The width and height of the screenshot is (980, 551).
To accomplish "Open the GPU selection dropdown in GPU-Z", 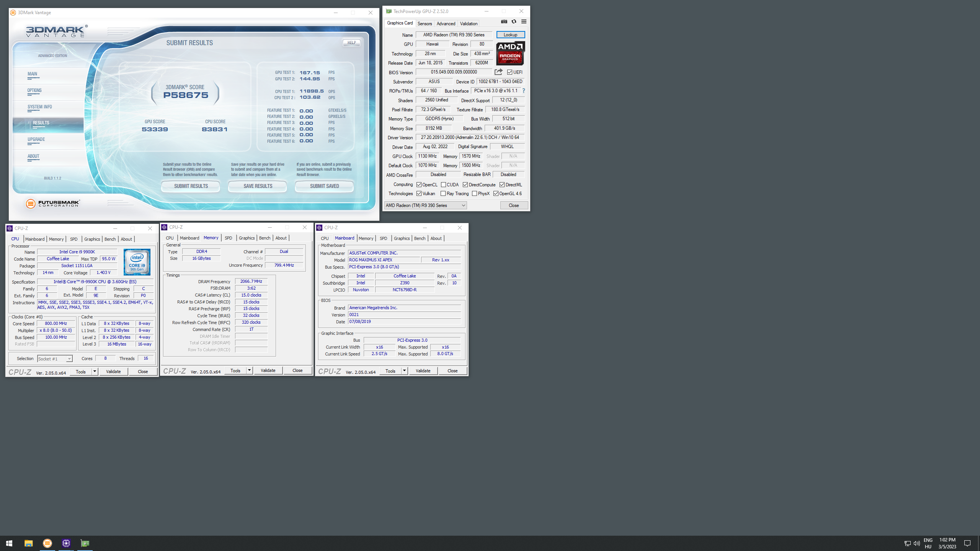I will 425,205.
